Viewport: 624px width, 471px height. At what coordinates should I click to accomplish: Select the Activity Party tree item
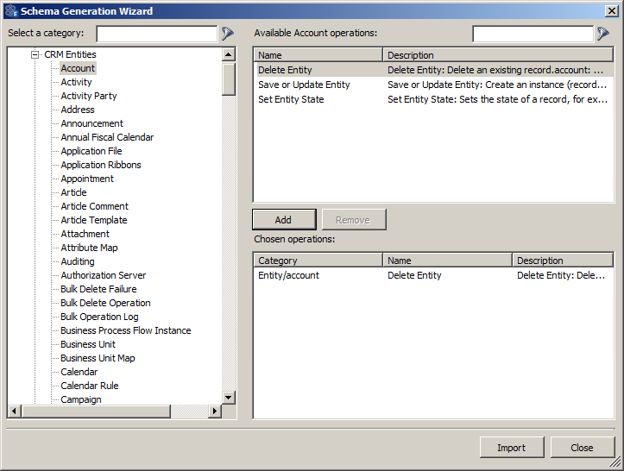tap(88, 96)
